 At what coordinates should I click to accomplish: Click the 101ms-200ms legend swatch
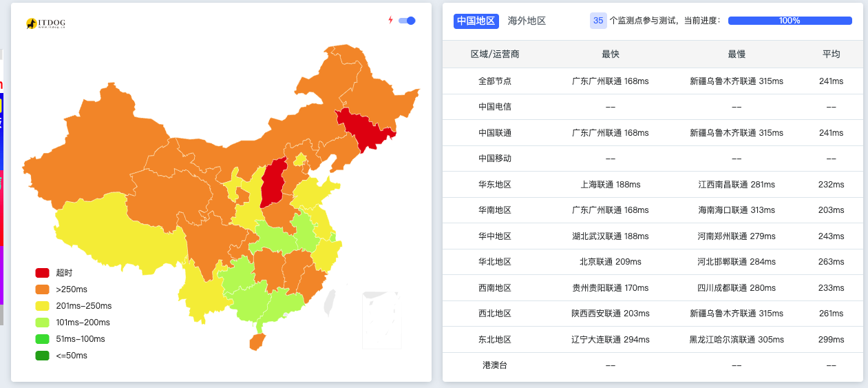tap(43, 323)
